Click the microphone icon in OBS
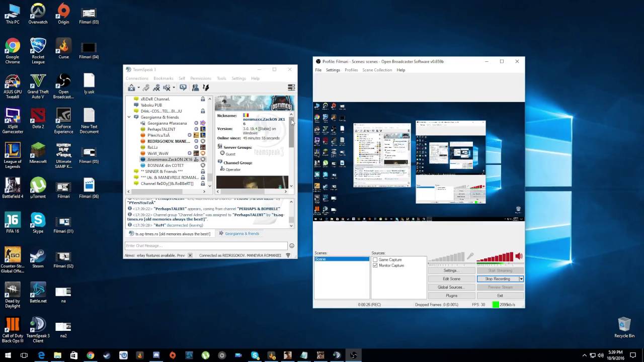Viewport: 644px width, 362px height. click(x=470, y=256)
